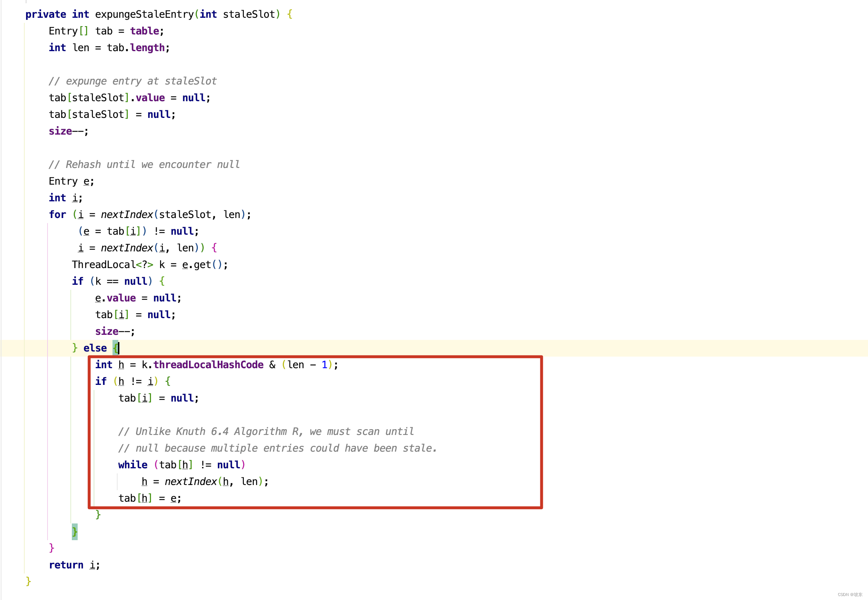This screenshot has height=600, width=868.
Task: Click the CSDN watermark in the corner
Action: pos(849,595)
